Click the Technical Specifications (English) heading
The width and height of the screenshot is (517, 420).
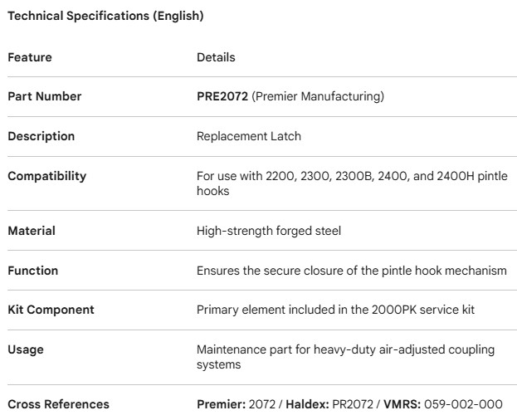point(105,17)
